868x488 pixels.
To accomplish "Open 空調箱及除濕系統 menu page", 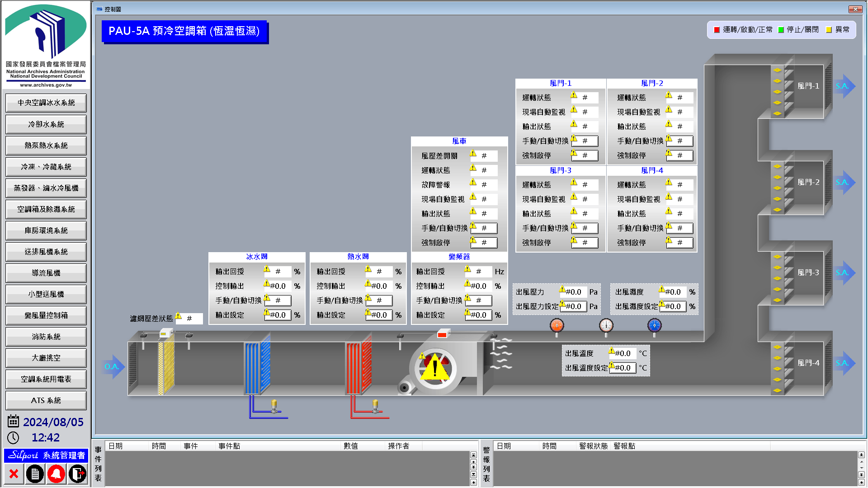I will click(46, 209).
